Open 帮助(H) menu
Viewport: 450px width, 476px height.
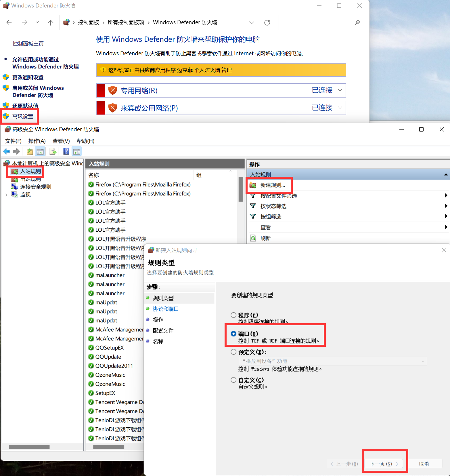click(x=86, y=141)
